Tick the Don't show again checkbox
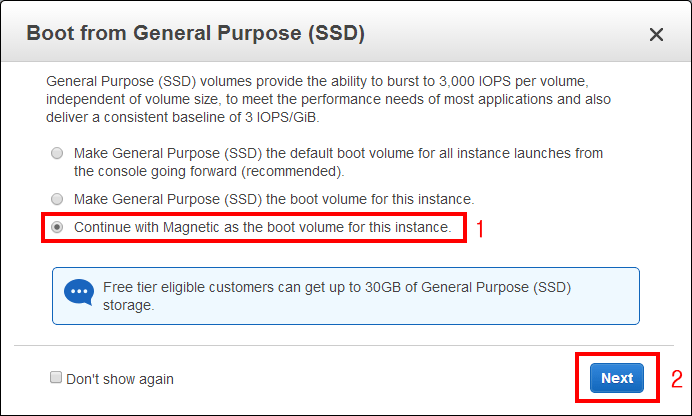This screenshot has width=692, height=416. tap(56, 378)
